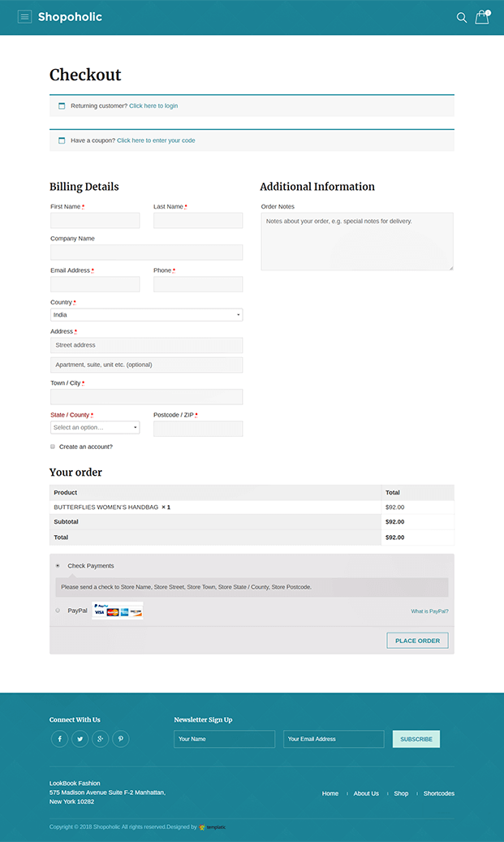Go to Shortcodes in footer menu
Viewport: 504px width, 842px height.
[x=438, y=793]
